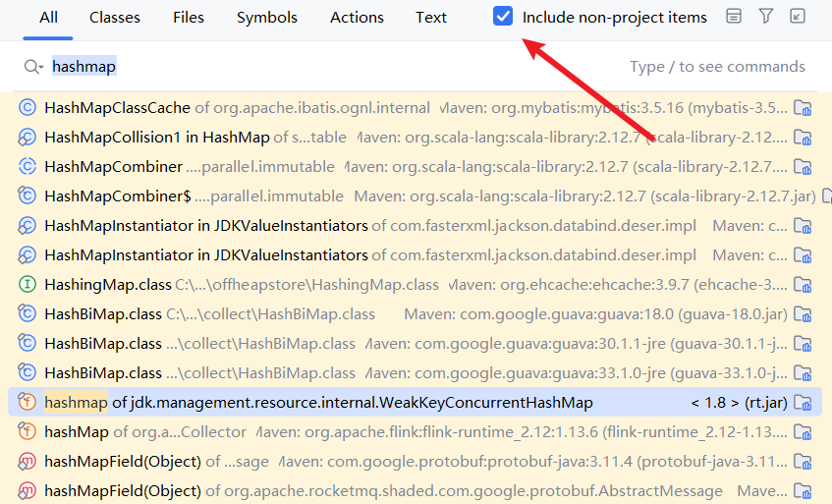Click library icon on rt.jar result row

click(x=803, y=403)
